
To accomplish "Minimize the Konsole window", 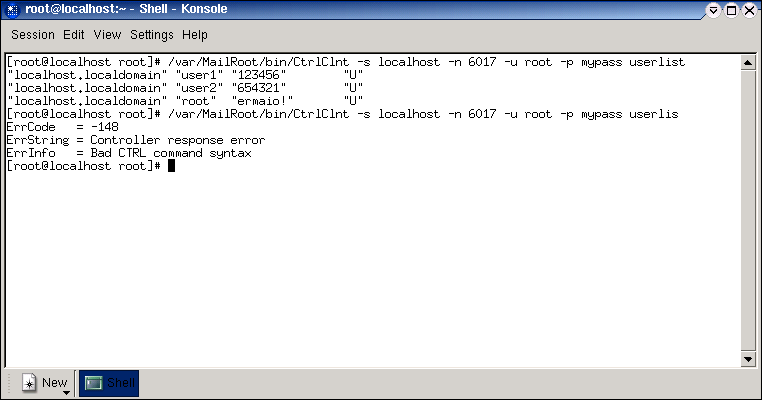I will pyautogui.click(x=713, y=10).
